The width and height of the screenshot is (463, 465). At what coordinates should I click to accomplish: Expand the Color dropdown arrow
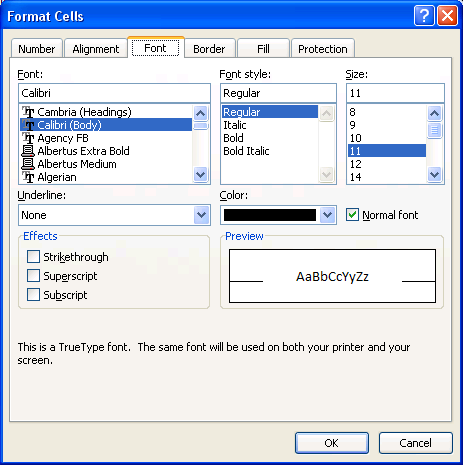[x=327, y=215]
